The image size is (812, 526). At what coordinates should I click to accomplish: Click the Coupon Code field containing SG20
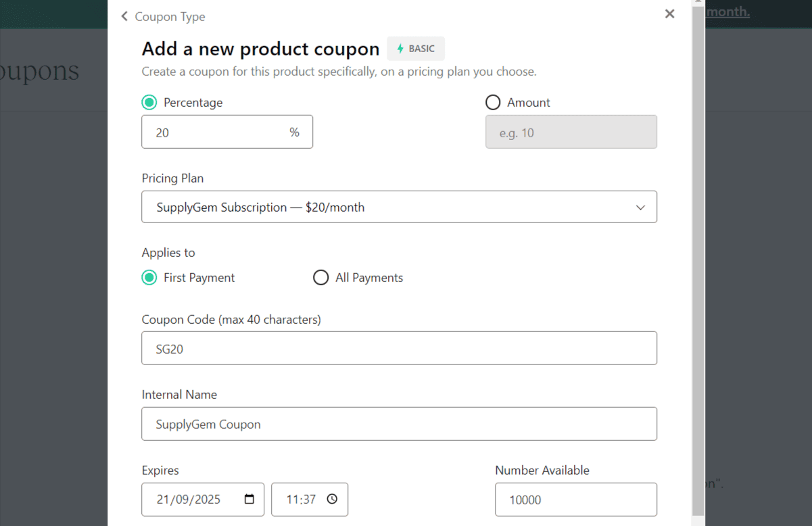tap(399, 348)
